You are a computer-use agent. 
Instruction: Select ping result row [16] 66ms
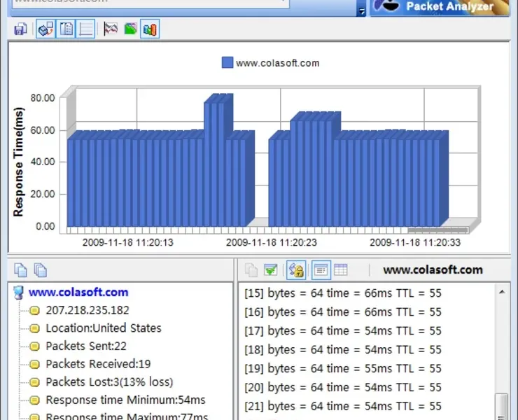pos(342,312)
